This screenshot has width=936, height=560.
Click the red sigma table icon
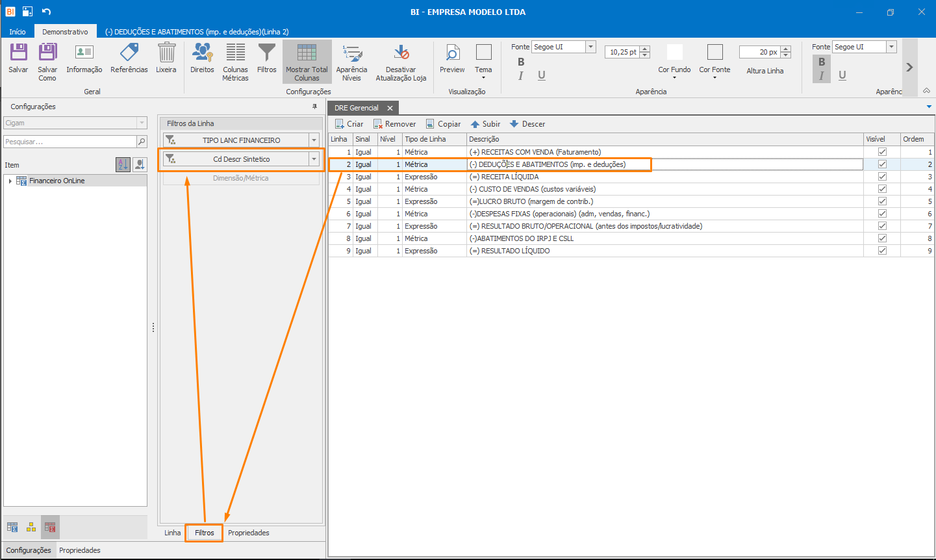(50, 528)
